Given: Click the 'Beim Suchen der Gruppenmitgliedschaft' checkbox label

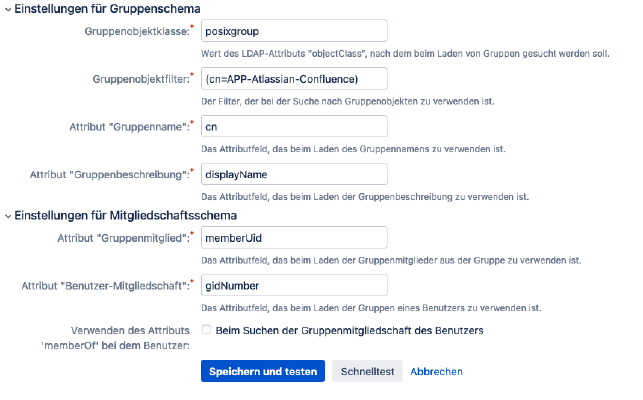Looking at the screenshot, I should click(x=349, y=330).
